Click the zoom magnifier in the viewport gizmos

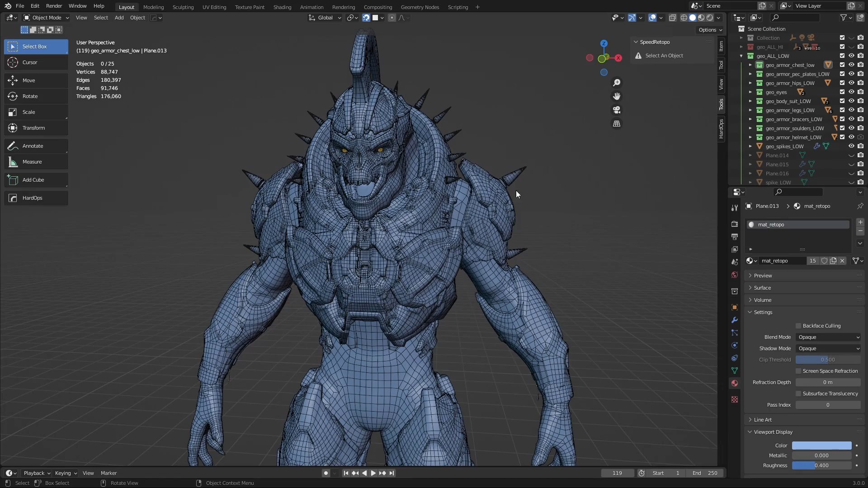(617, 82)
